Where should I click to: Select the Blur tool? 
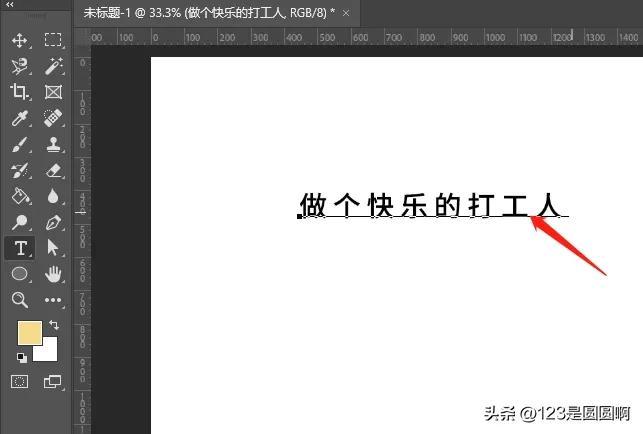(x=53, y=196)
